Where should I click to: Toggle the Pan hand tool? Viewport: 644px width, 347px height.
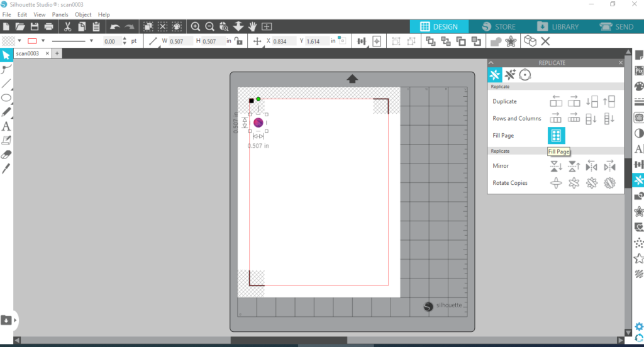point(253,26)
